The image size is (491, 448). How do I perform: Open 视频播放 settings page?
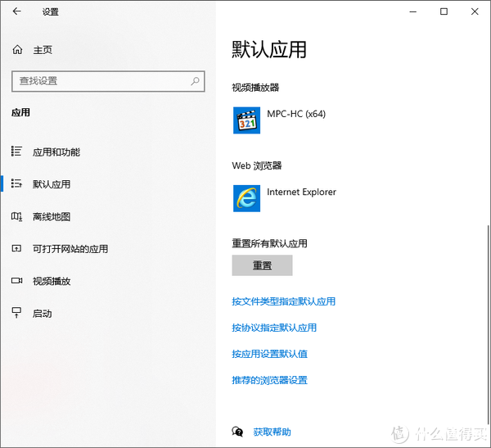52,281
